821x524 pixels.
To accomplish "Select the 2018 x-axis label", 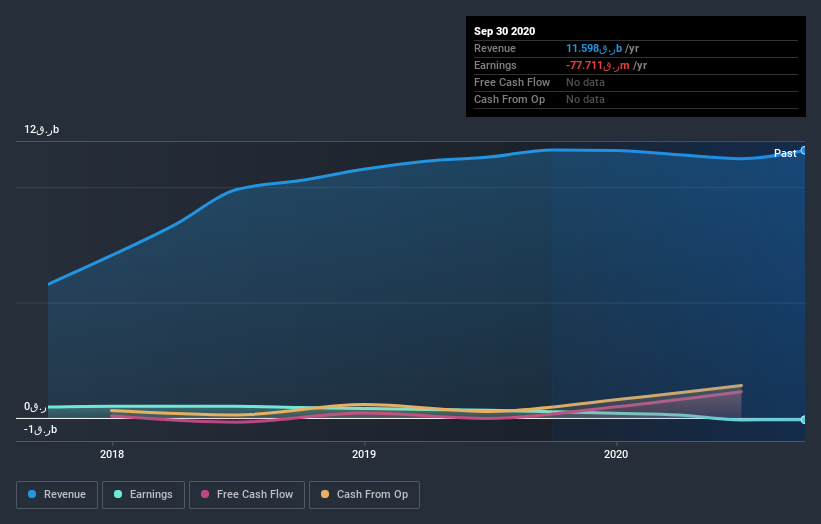I will click(x=112, y=454).
